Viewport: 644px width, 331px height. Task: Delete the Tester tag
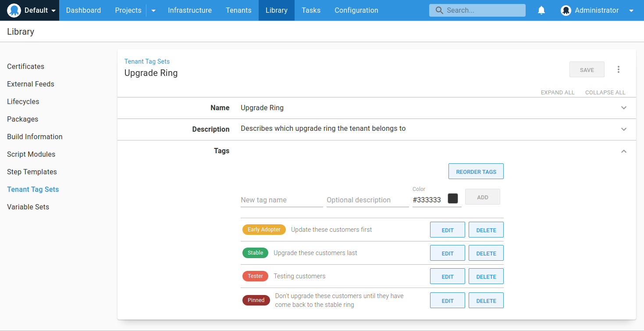coord(486,277)
